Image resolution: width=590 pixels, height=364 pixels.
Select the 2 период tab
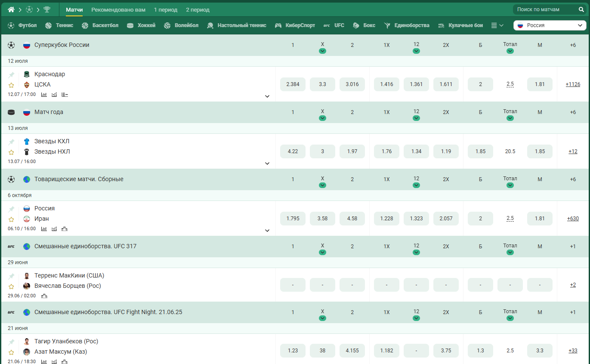pyautogui.click(x=198, y=9)
